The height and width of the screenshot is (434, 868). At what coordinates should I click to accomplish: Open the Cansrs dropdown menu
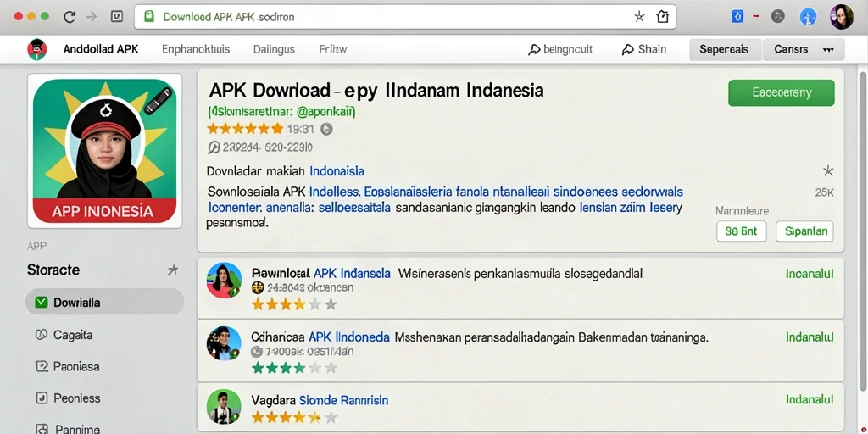pyautogui.click(x=804, y=49)
